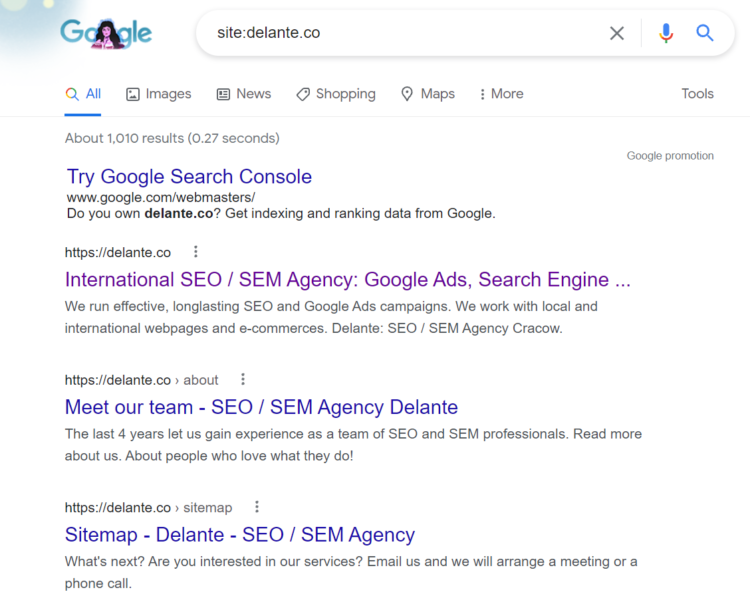Screen dimensions: 750x594
Task: Clear search text with the X icon
Action: point(617,33)
